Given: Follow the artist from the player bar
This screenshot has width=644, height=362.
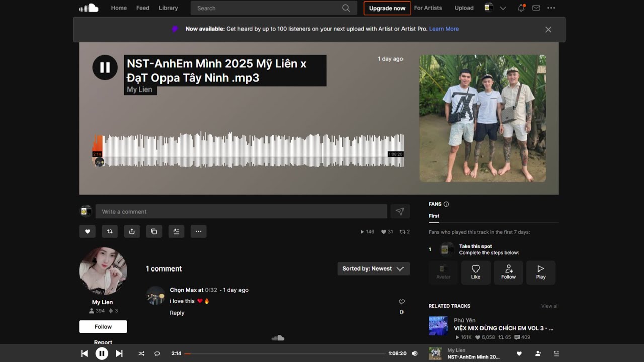Looking at the screenshot, I should (x=538, y=353).
